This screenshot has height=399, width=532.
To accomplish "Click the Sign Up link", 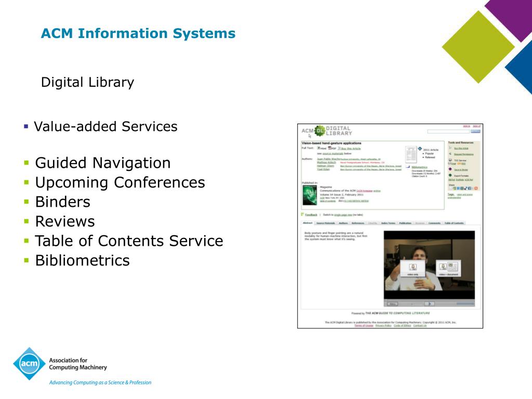I will (477, 126).
